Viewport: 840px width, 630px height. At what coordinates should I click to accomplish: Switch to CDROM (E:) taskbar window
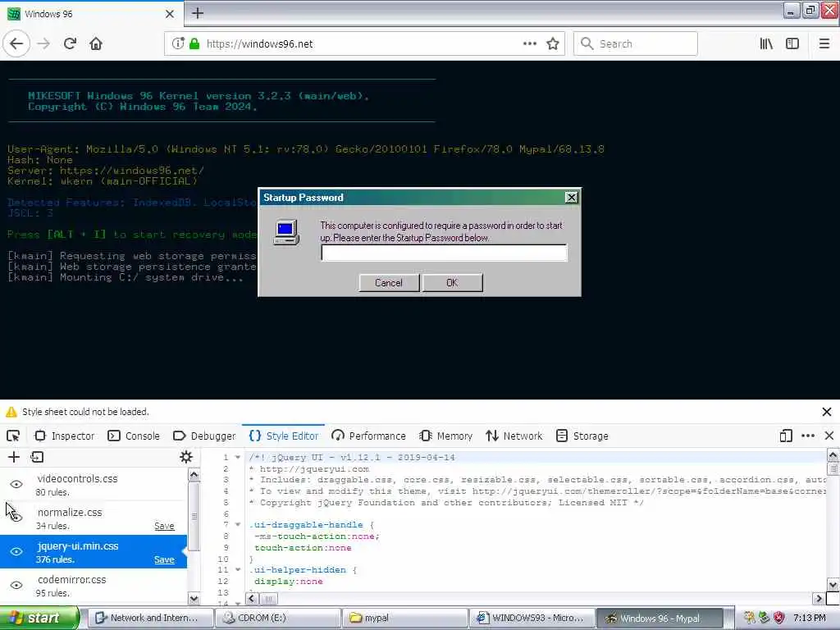[x=278, y=619]
